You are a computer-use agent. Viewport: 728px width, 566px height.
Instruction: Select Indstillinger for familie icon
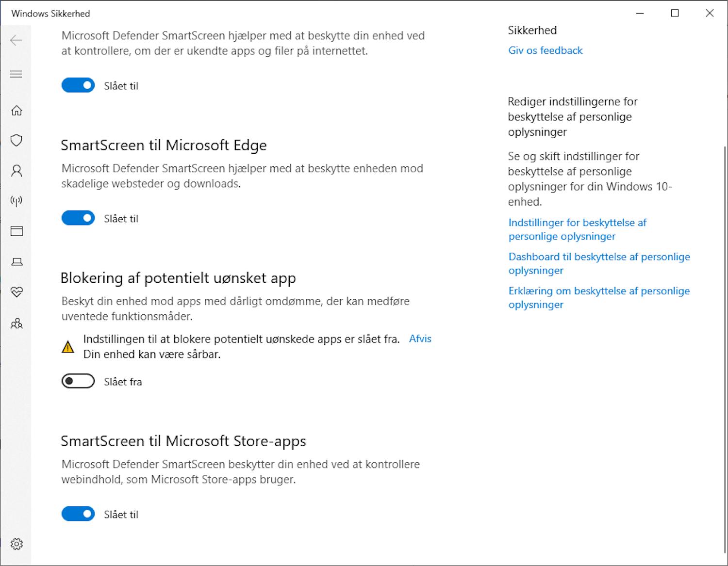[16, 323]
